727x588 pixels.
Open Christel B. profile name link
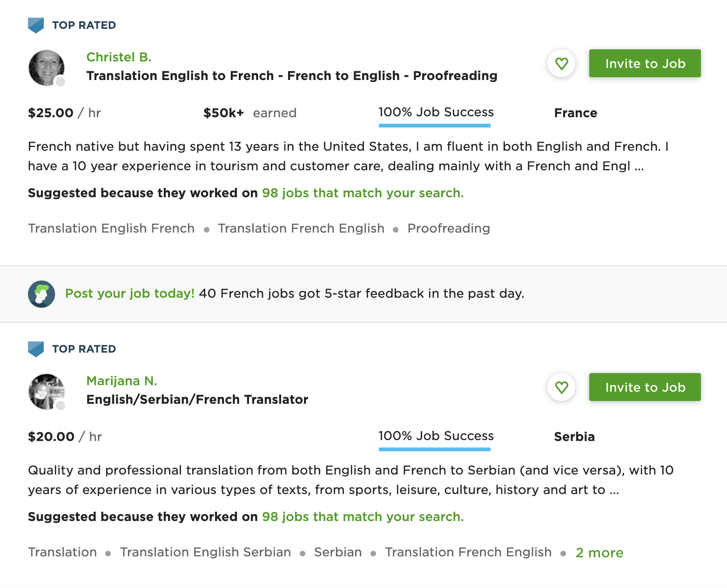point(119,57)
